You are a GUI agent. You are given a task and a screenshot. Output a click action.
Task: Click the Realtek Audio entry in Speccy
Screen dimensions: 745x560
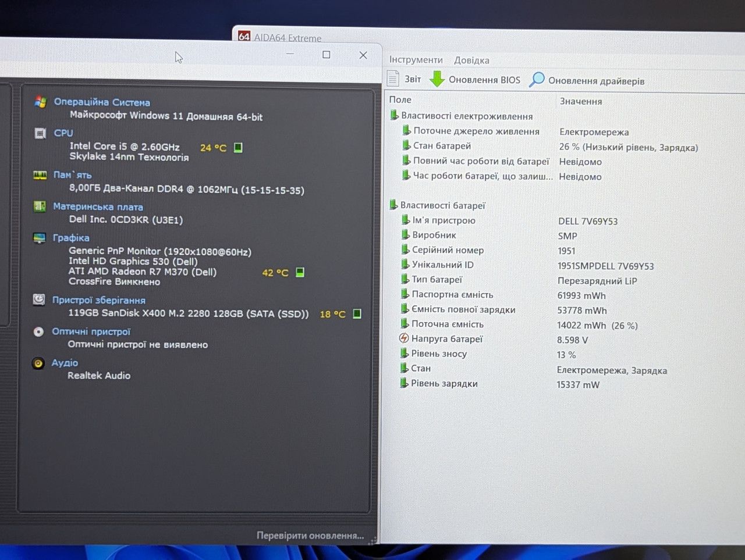click(x=99, y=376)
